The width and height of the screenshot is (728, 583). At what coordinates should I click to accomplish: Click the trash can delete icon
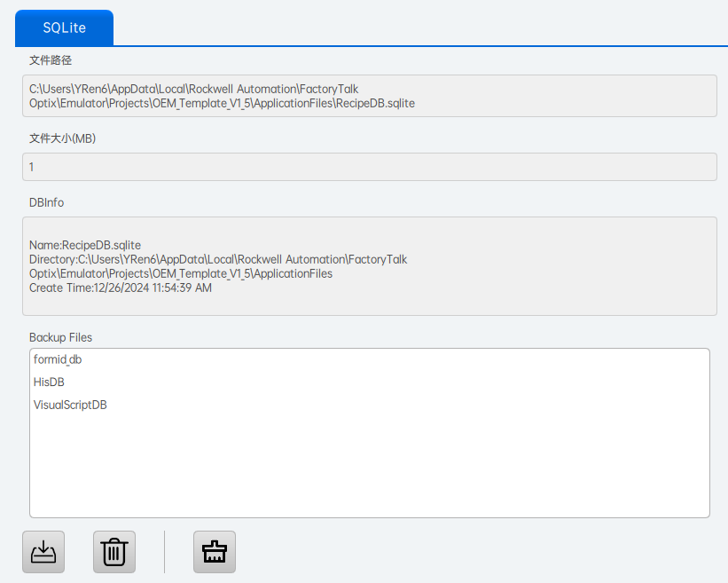pyautogui.click(x=114, y=552)
